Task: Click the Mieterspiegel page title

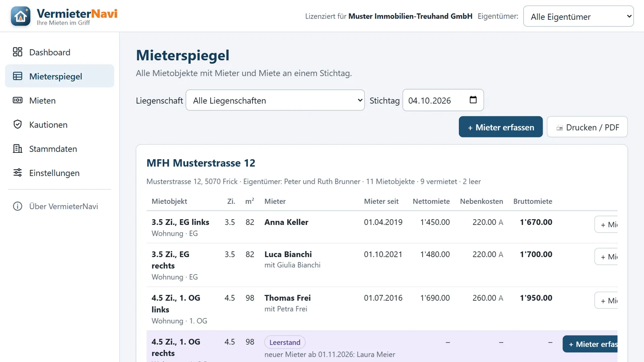Action: pos(183,55)
